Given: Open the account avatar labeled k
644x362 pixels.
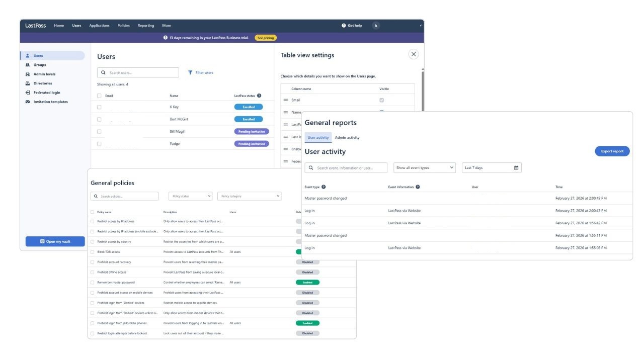Looking at the screenshot, I should 376,26.
